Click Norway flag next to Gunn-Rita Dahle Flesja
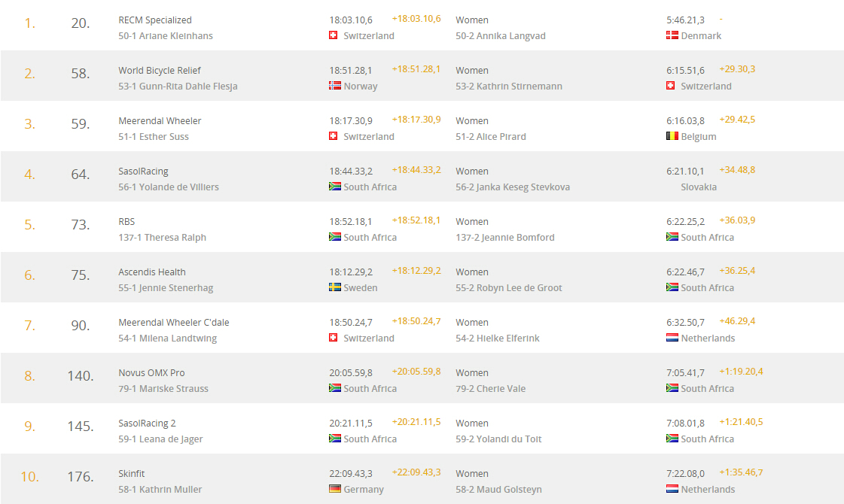The width and height of the screenshot is (844, 504). pyautogui.click(x=335, y=86)
